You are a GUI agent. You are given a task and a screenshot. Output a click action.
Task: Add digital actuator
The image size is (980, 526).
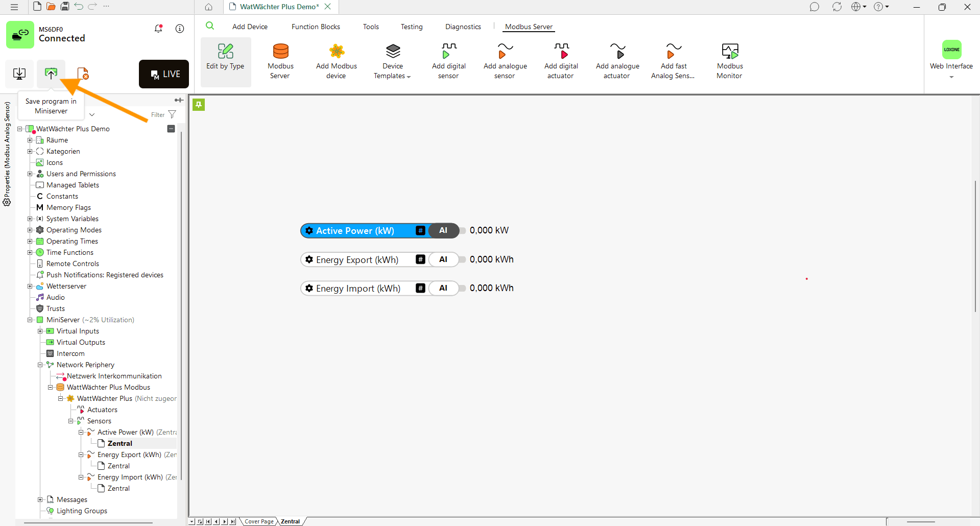pyautogui.click(x=561, y=61)
